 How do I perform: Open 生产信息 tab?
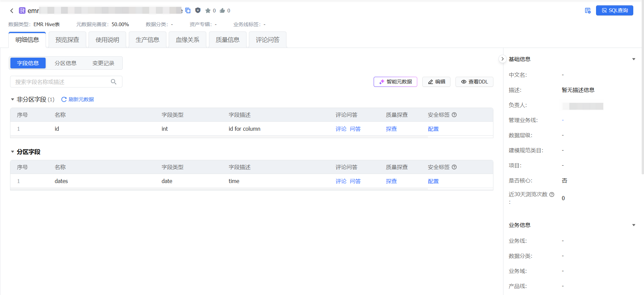tap(148, 40)
